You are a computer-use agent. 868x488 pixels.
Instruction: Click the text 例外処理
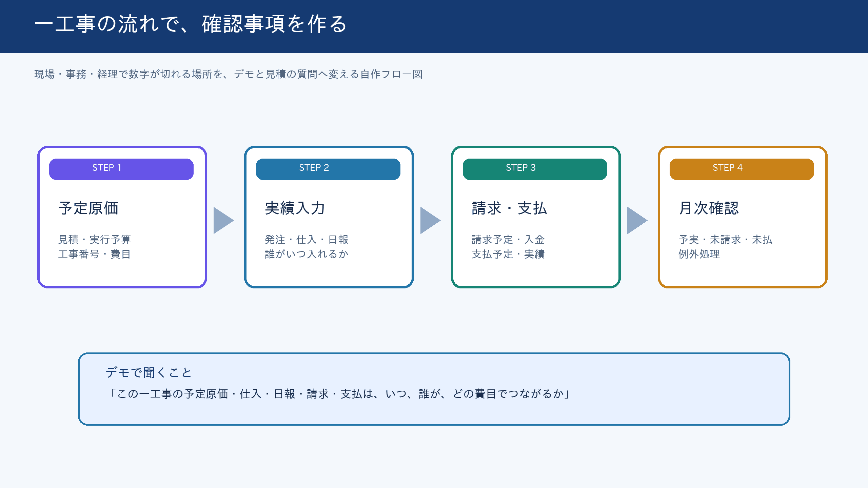699,254
